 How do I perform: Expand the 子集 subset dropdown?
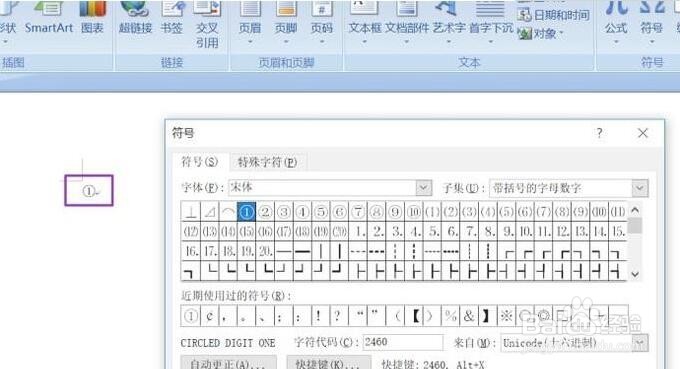point(640,188)
